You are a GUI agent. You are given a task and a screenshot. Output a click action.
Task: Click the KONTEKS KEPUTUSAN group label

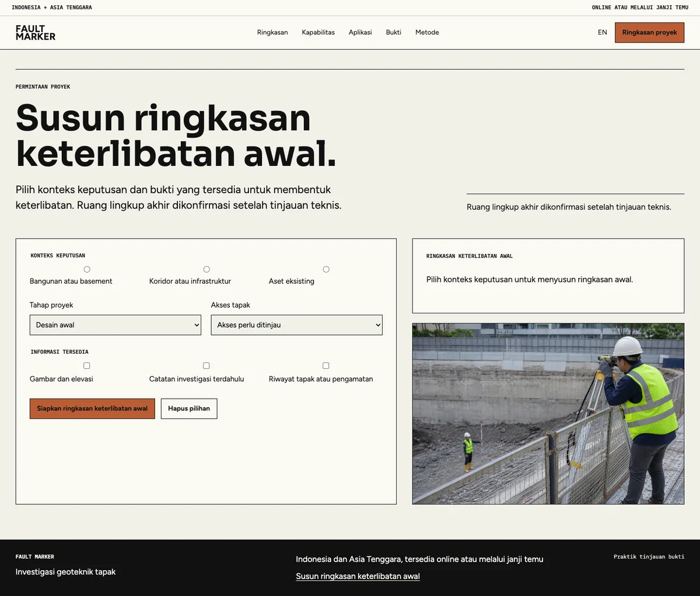[58, 256]
